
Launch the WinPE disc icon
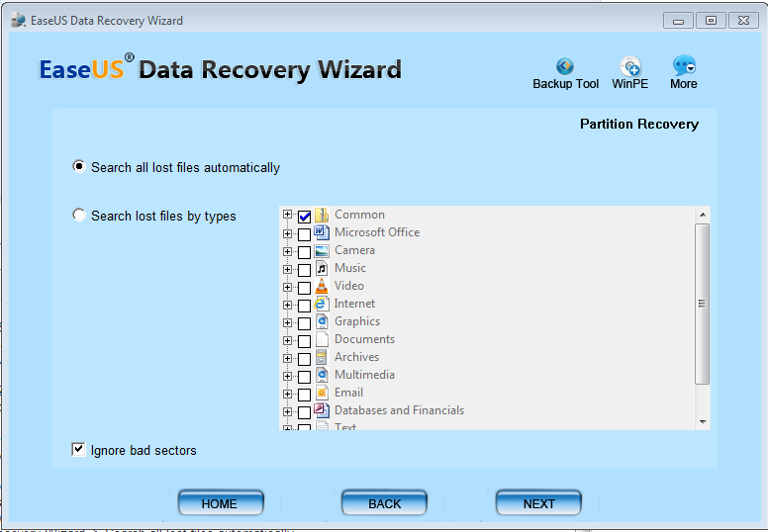[630, 66]
